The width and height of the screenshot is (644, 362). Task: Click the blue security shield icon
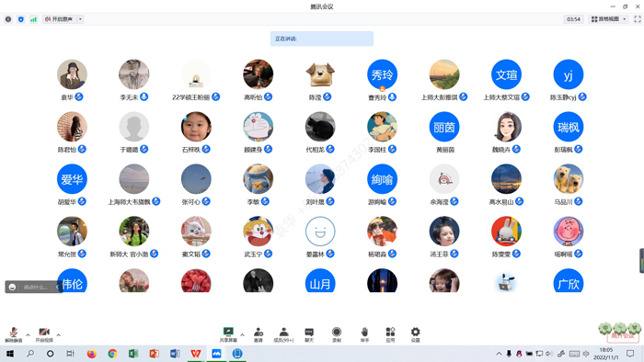pyautogui.click(x=21, y=19)
